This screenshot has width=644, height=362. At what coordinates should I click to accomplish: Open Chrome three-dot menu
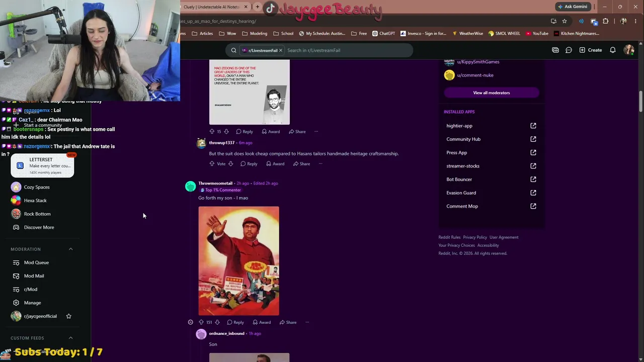[x=636, y=21]
